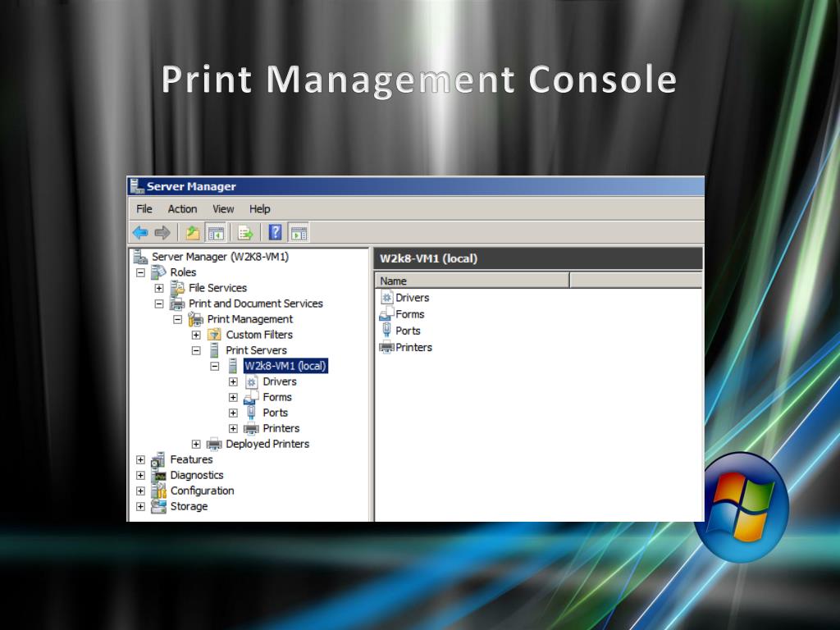840x630 pixels.
Task: Expand the Forms tree node
Action: click(x=233, y=397)
